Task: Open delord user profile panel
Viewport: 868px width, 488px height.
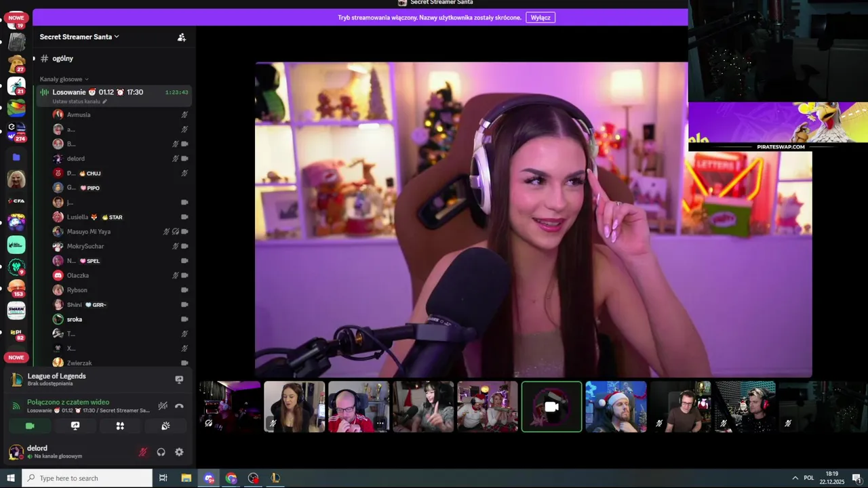Action: pyautogui.click(x=54, y=451)
